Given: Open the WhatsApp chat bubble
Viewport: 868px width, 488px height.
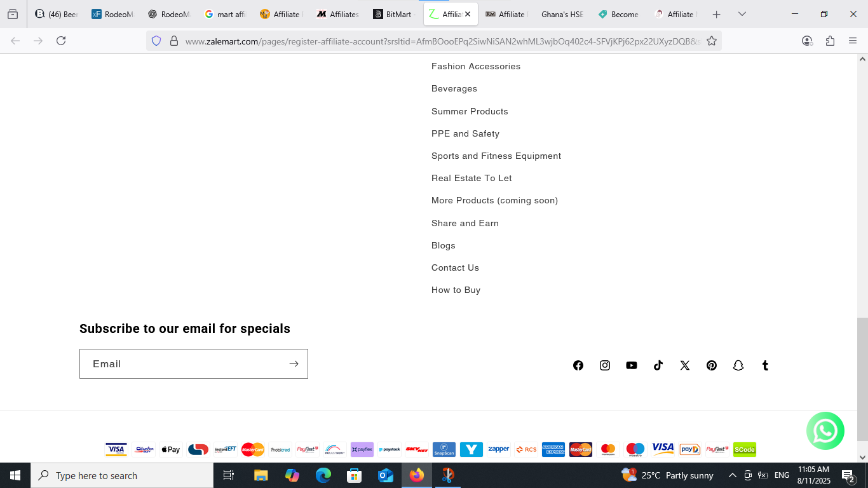Looking at the screenshot, I should click(825, 431).
